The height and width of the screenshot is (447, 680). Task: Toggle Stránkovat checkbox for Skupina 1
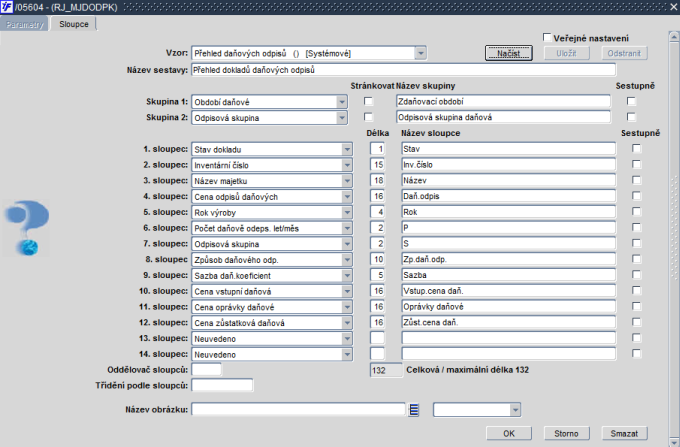tap(368, 101)
